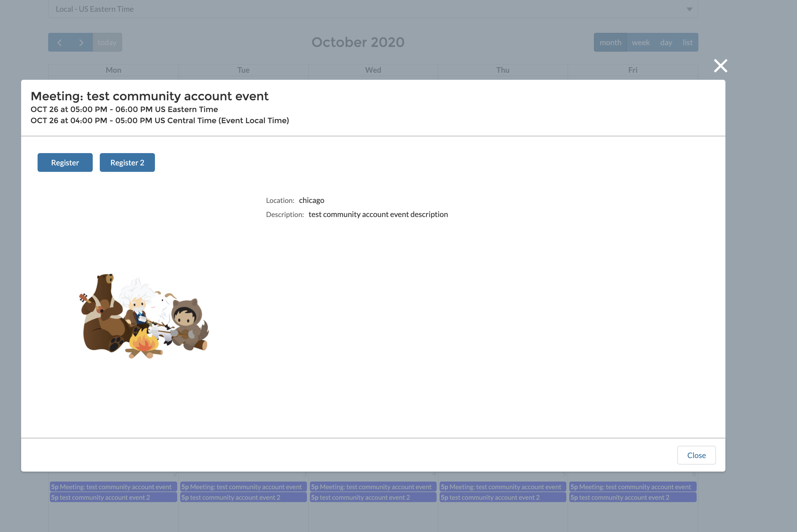Select the month calendar view
Viewport: 797px width, 532px height.
(x=610, y=42)
